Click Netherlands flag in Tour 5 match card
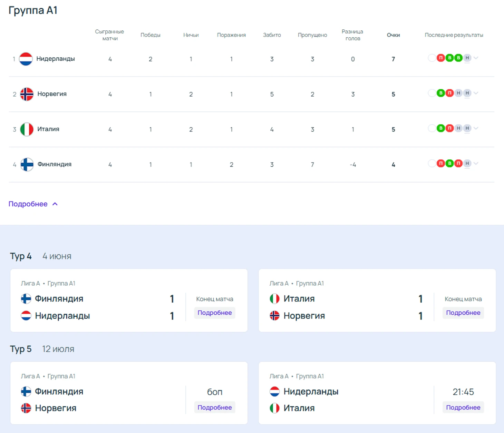The width and height of the screenshot is (504, 433). point(274,392)
